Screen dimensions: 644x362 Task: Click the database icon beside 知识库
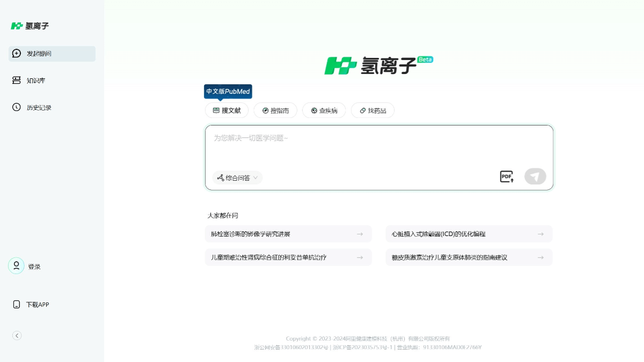coord(17,80)
